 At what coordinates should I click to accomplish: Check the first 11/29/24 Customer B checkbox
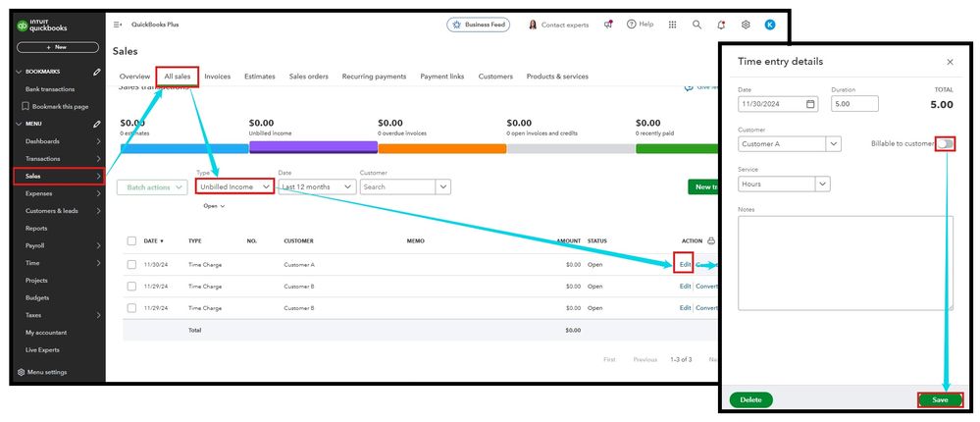click(x=131, y=287)
